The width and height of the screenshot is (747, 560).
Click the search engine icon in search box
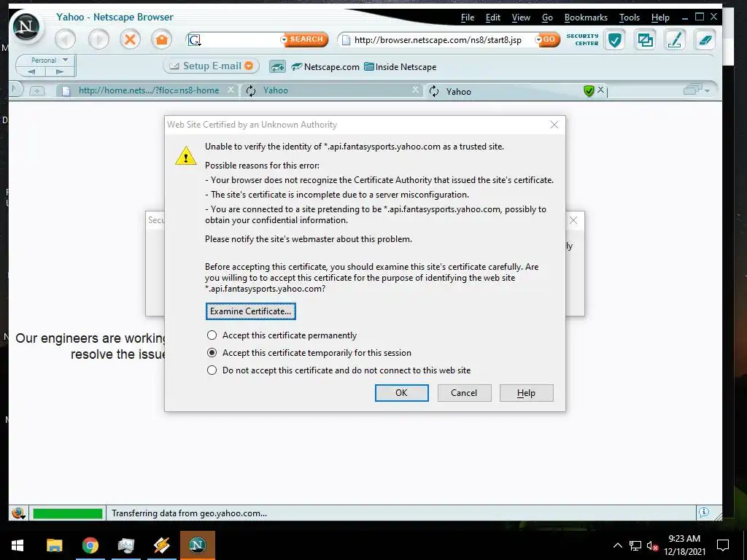[x=194, y=40]
